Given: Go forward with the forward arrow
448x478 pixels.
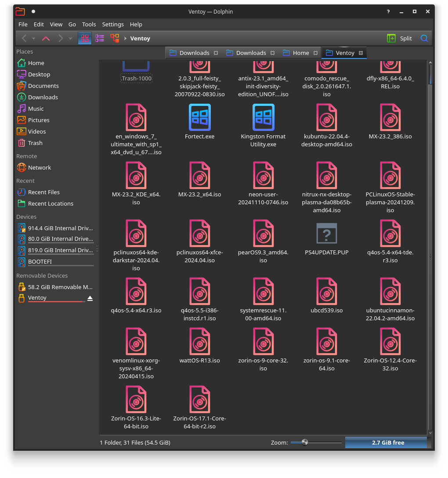Looking at the screenshot, I should point(61,38).
